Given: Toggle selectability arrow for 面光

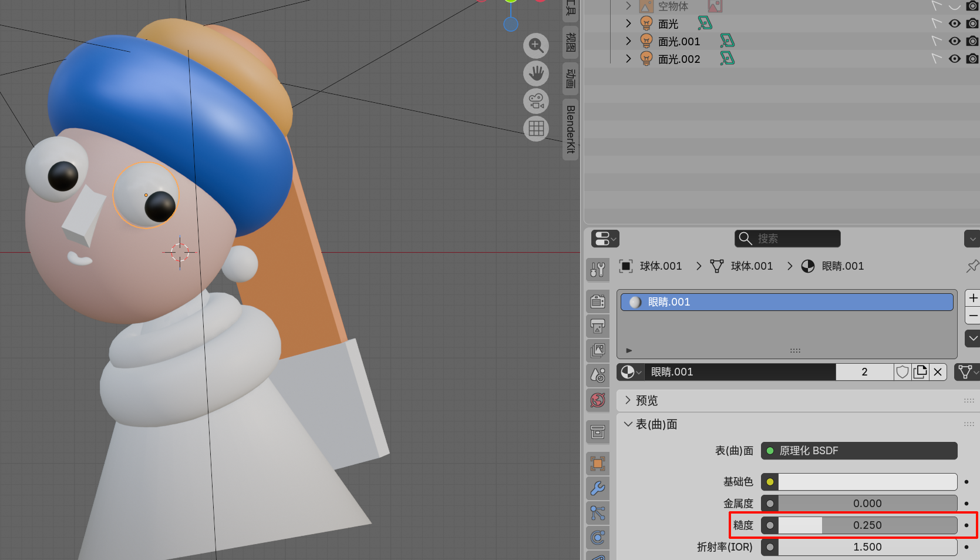Looking at the screenshot, I should (937, 24).
